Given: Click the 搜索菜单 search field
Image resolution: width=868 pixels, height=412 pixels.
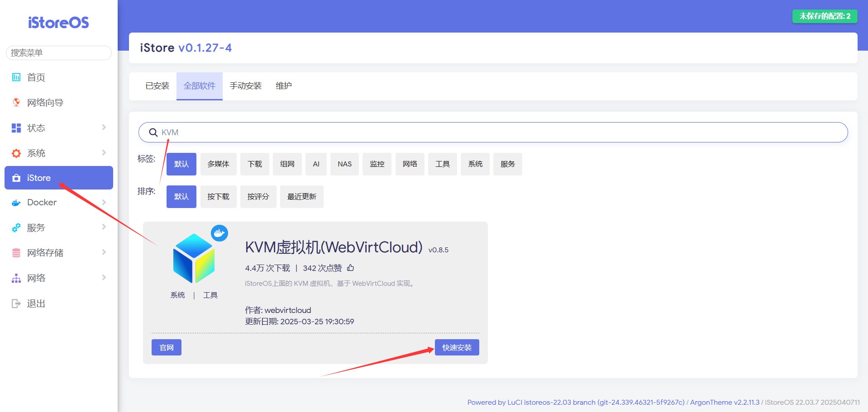Looking at the screenshot, I should click(x=59, y=53).
